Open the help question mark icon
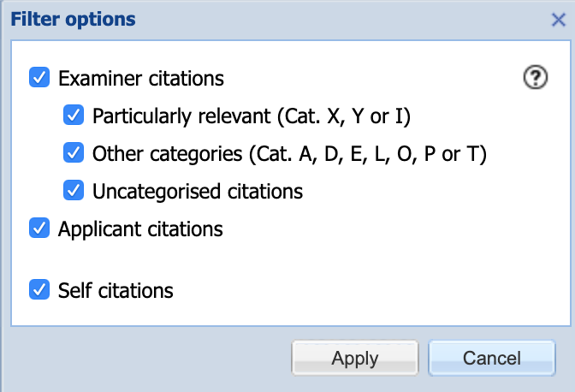Image resolution: width=575 pixels, height=392 pixels. click(535, 78)
